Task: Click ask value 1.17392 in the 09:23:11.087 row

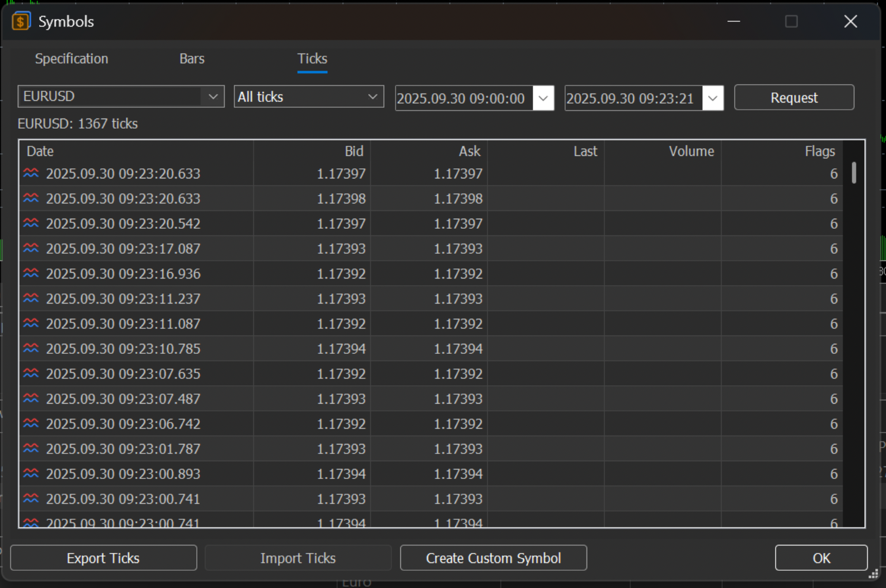Action: click(x=458, y=324)
